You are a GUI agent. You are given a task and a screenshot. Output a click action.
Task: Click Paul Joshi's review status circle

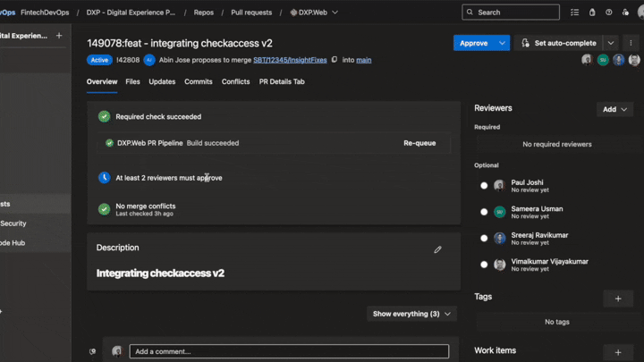(484, 186)
